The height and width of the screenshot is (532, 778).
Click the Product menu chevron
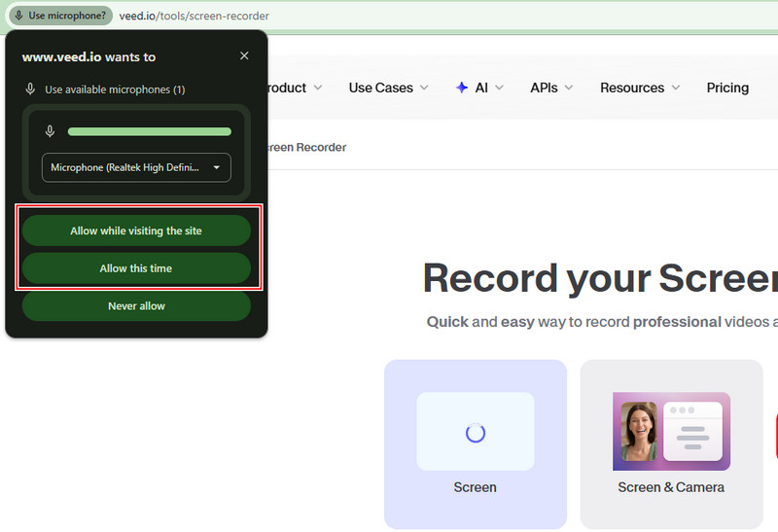click(318, 88)
